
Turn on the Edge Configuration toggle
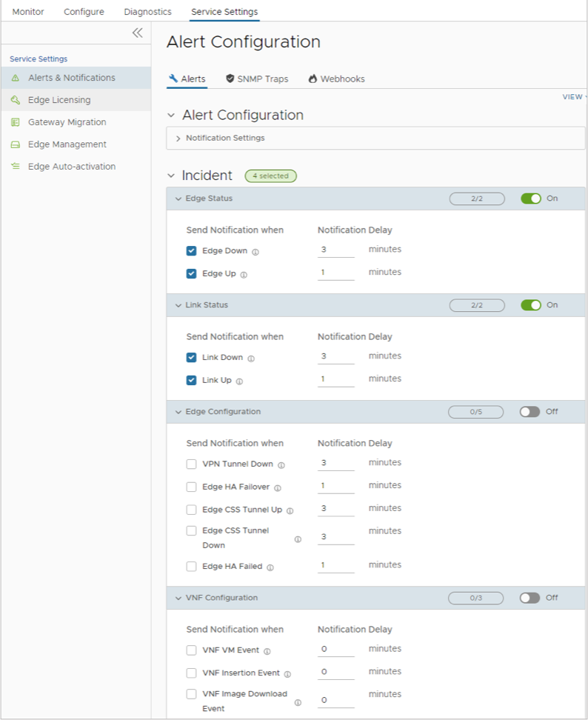(529, 412)
